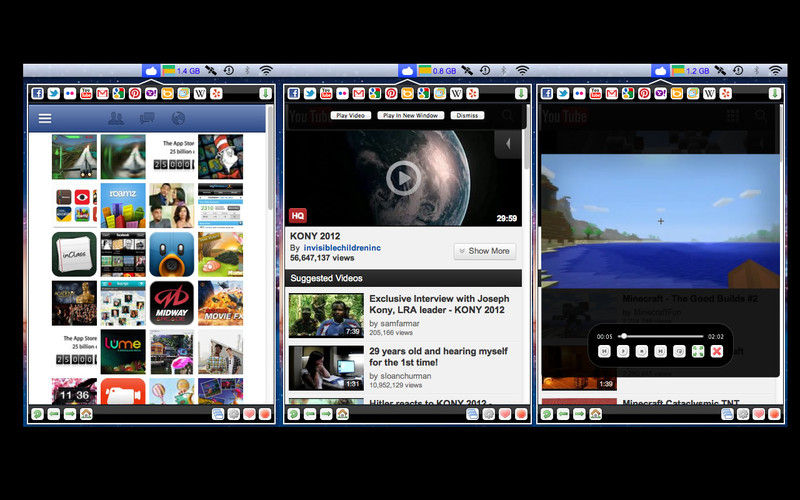This screenshot has height=500, width=800.
Task: Click green download arrow in middle panel
Action: point(521,93)
